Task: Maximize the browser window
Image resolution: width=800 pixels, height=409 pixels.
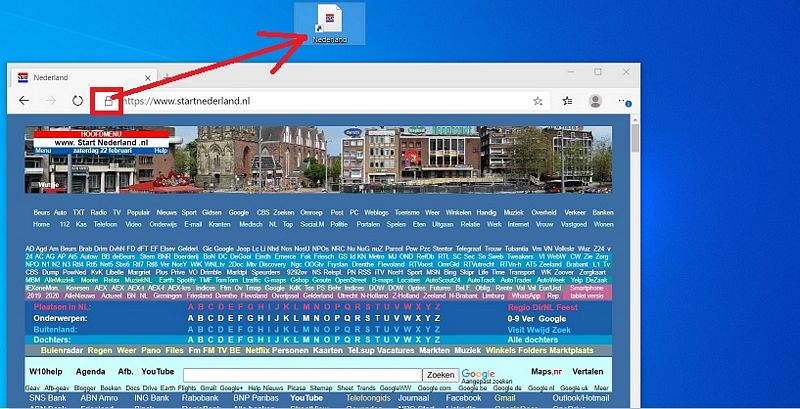Action: (597, 72)
